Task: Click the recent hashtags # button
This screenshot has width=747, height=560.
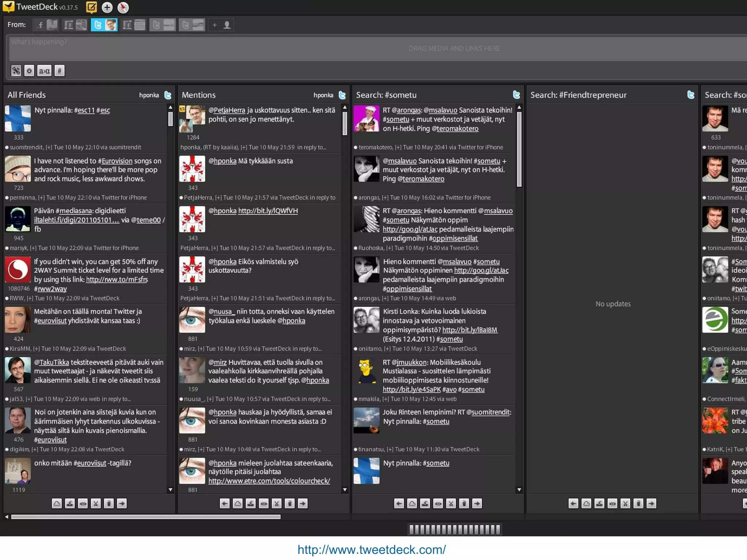Action: click(59, 70)
